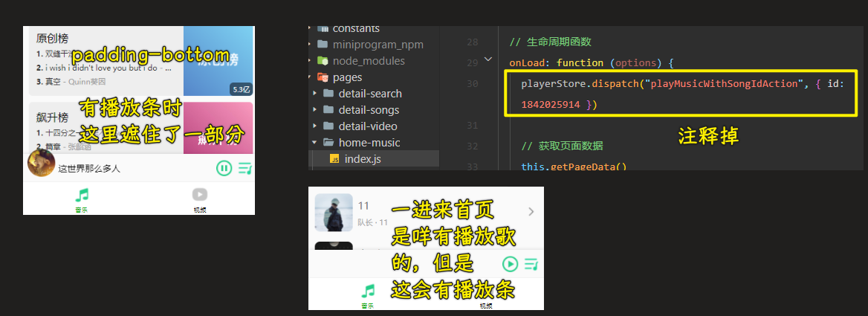Select music note tab in lower phone

(x=368, y=295)
